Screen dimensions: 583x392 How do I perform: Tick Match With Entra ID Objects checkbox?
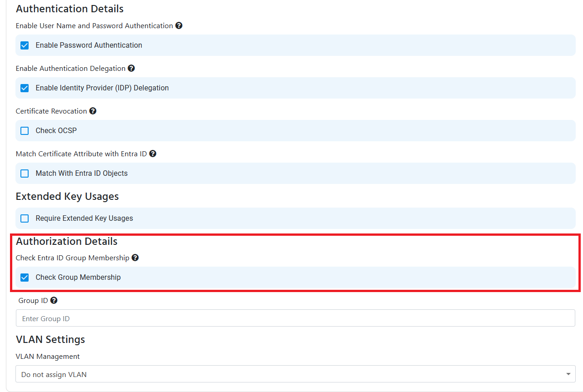(25, 174)
